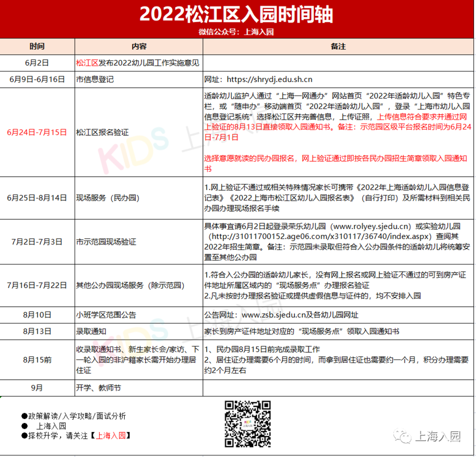
Task: Click the remark "2、居住证办理需要6个月的时间"
Action: tap(336, 365)
